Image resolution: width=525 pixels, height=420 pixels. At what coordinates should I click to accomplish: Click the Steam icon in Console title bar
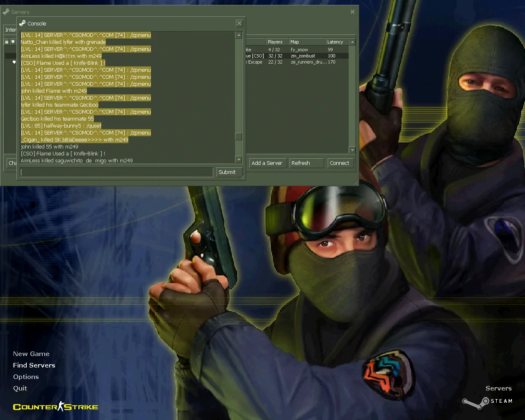(x=23, y=23)
